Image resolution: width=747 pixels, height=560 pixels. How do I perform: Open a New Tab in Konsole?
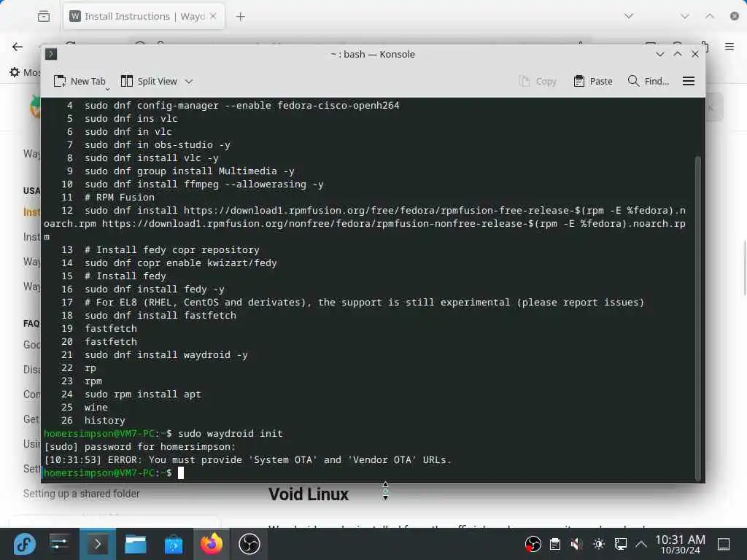(x=79, y=82)
